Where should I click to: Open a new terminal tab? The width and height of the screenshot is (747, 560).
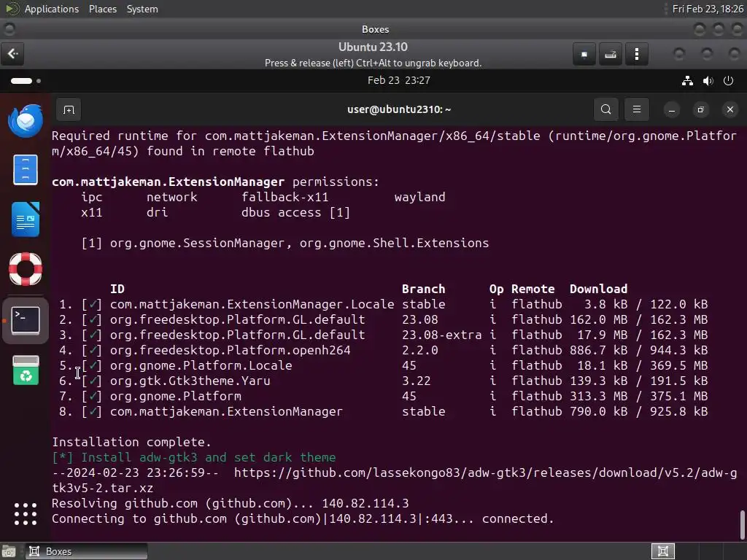(x=69, y=110)
